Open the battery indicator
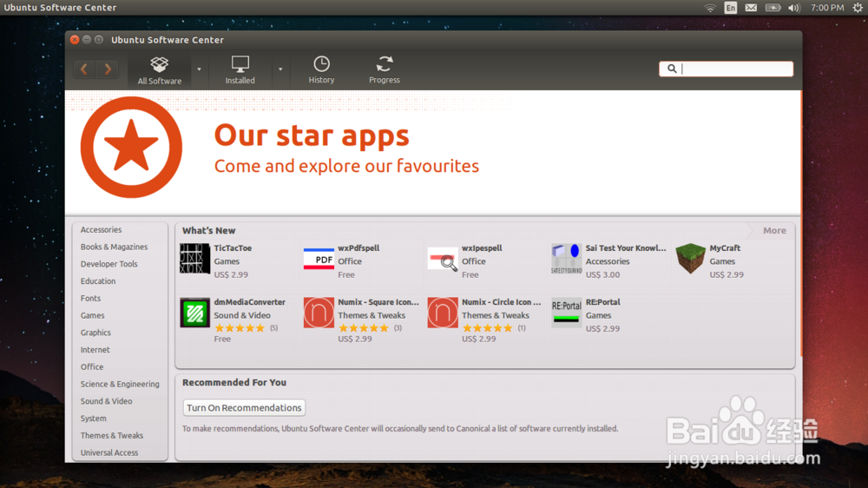The width and height of the screenshot is (868, 488). click(773, 8)
